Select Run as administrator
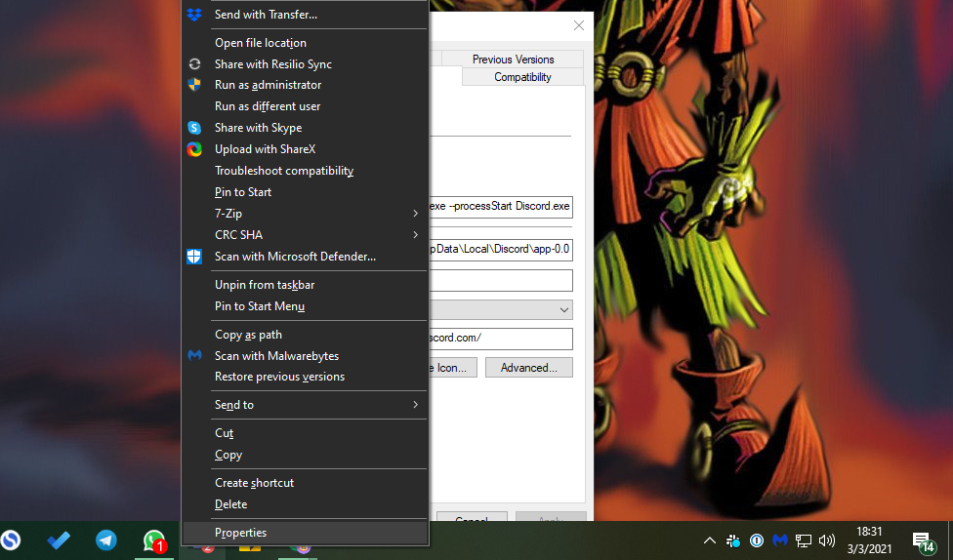953x560 pixels. click(305, 85)
